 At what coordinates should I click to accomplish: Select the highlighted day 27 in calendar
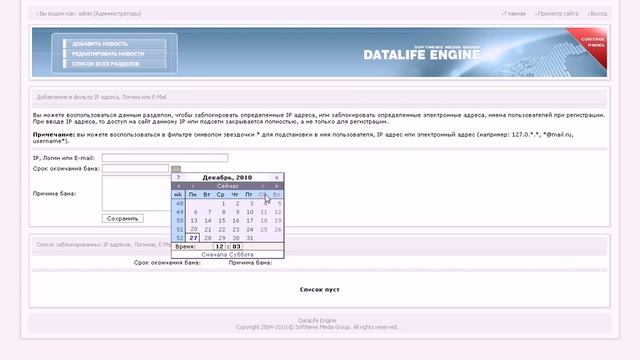[x=193, y=238]
